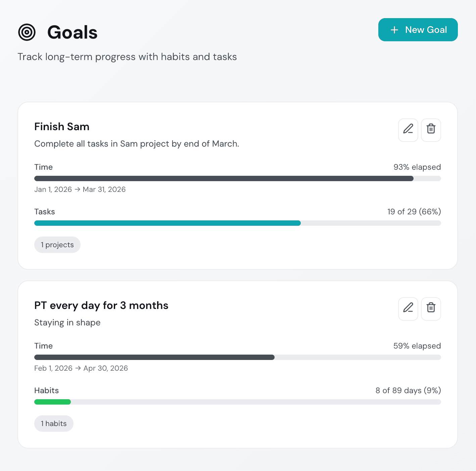Click the Finish Sam Time progress bar

[x=237, y=178]
